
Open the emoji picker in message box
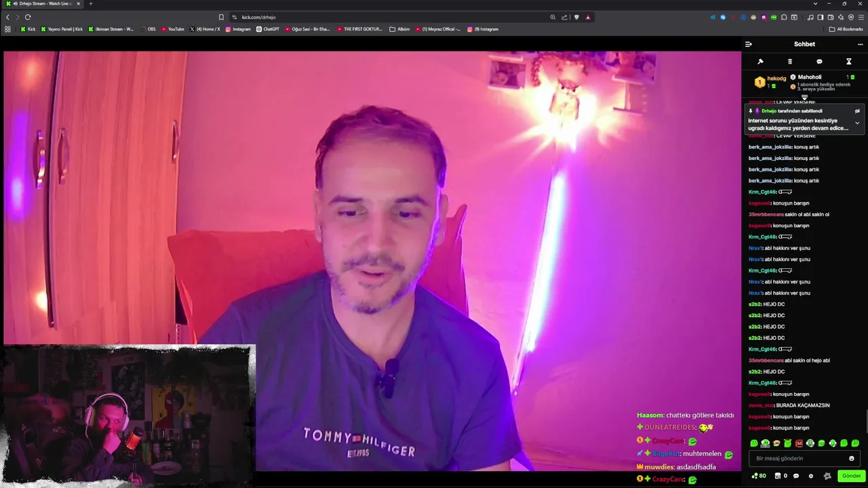point(852,459)
